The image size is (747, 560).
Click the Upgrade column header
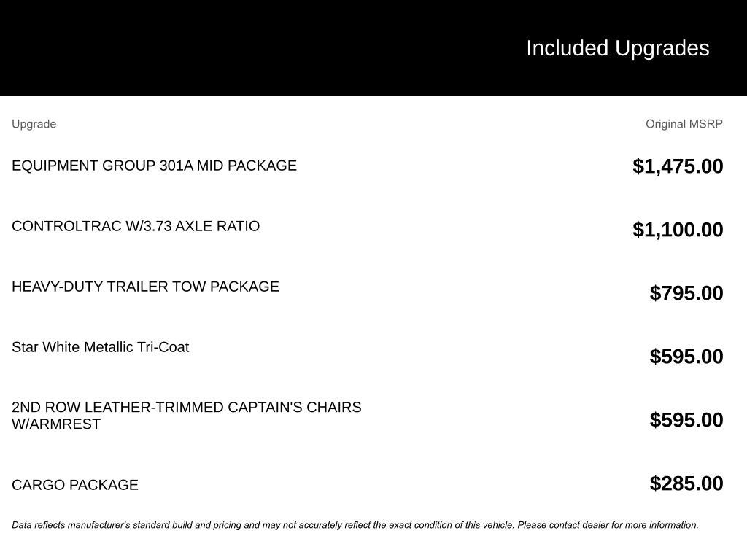(34, 124)
